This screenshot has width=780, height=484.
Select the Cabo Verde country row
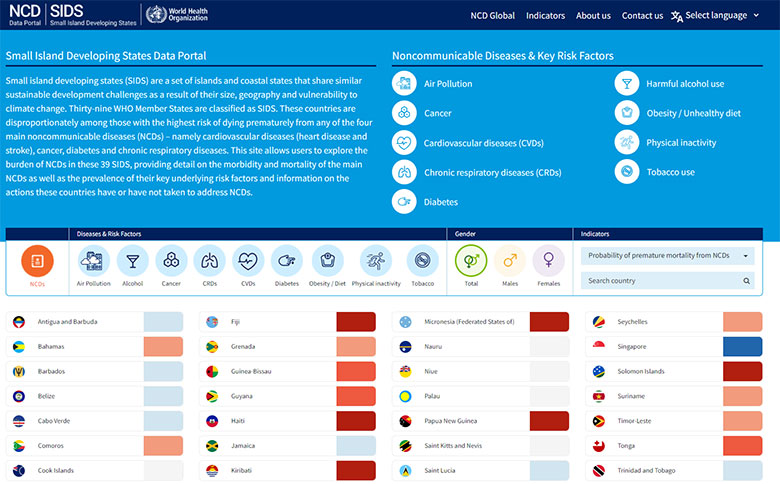[x=95, y=421]
